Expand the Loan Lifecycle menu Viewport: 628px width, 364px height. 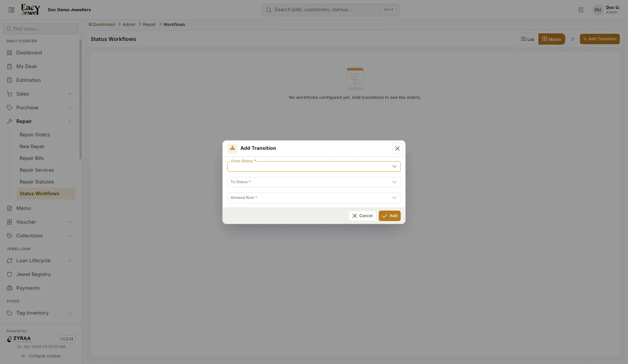pyautogui.click(x=41, y=260)
